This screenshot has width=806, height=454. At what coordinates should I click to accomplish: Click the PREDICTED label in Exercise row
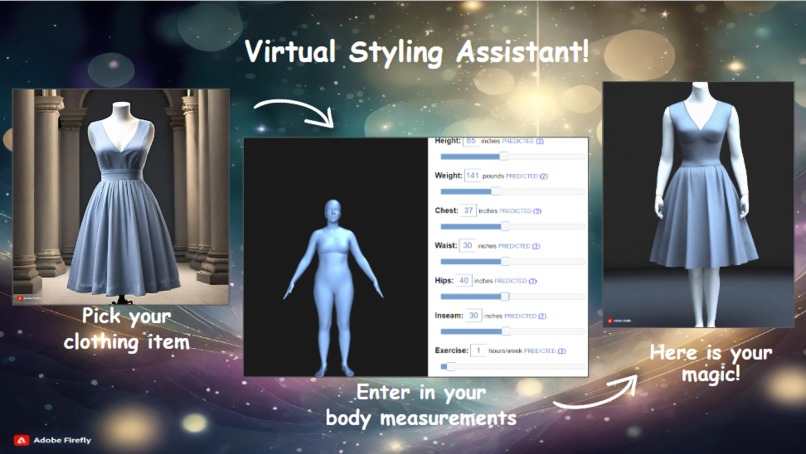[x=540, y=351]
